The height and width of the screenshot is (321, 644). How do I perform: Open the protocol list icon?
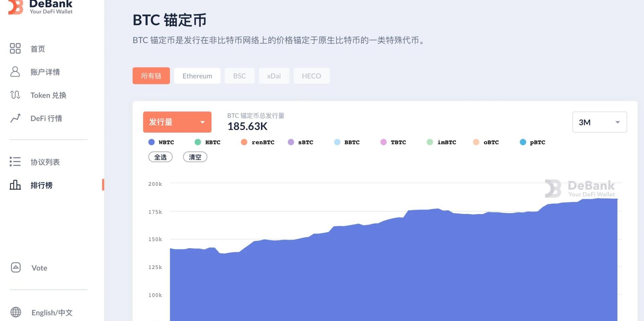pos(15,162)
